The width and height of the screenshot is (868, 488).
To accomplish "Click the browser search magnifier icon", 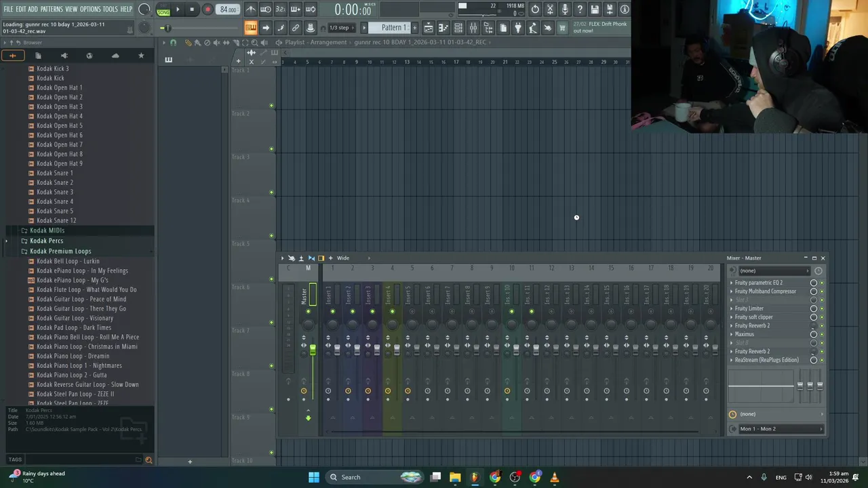I will tap(149, 460).
